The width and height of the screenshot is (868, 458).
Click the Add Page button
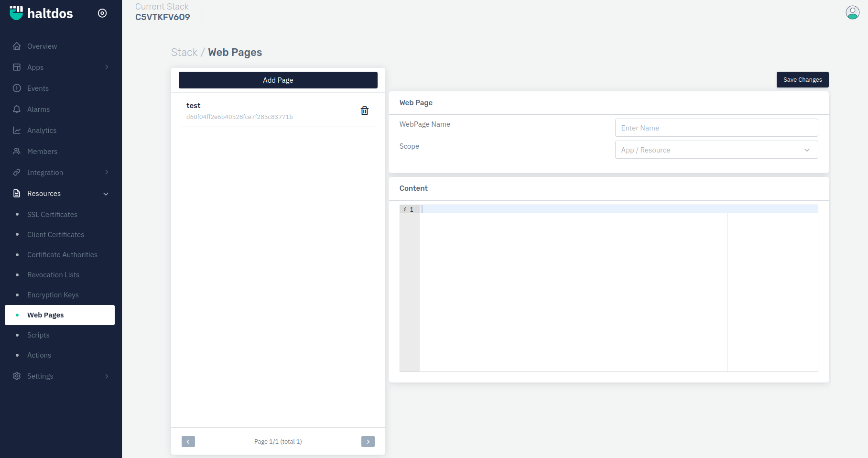tap(278, 80)
